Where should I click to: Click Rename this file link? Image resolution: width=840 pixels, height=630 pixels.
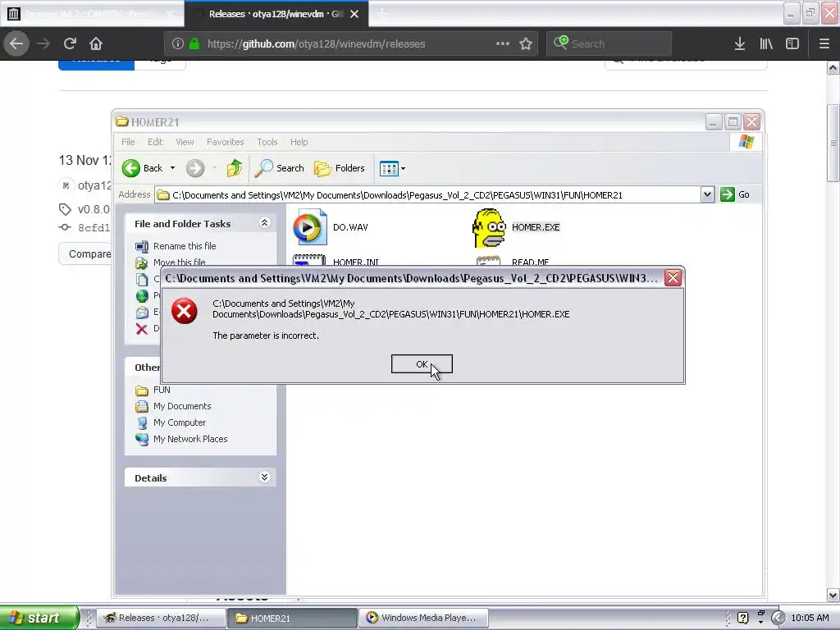[185, 246]
